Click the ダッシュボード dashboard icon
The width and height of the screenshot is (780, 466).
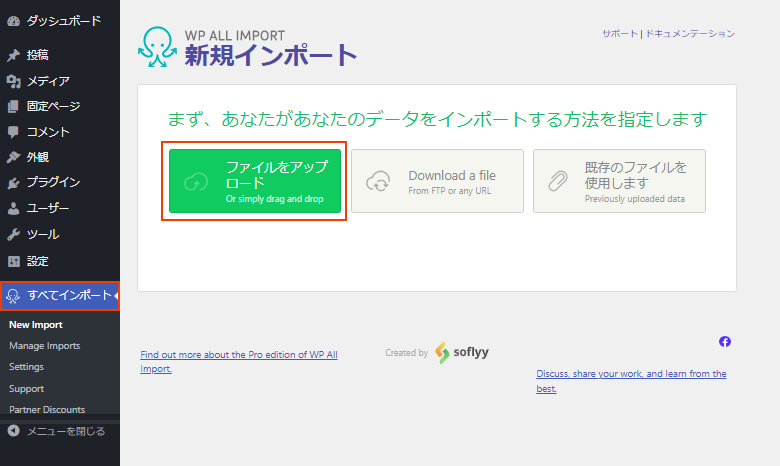pos(13,21)
